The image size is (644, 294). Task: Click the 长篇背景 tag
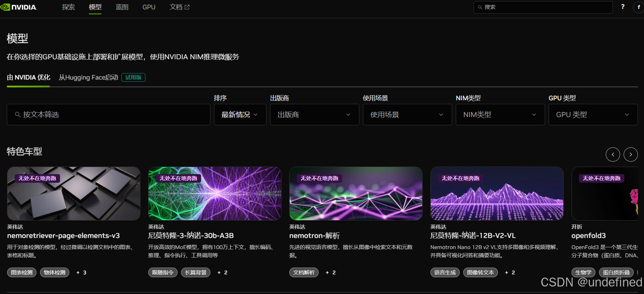click(196, 272)
